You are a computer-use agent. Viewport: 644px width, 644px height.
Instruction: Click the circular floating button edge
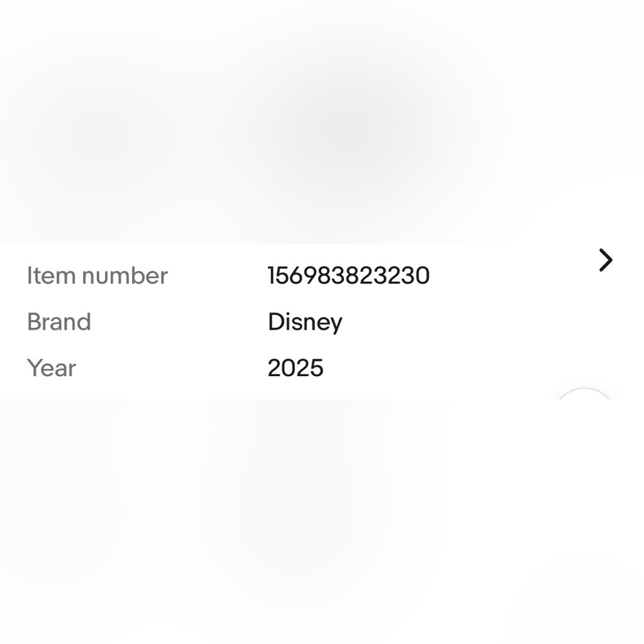[x=584, y=393]
